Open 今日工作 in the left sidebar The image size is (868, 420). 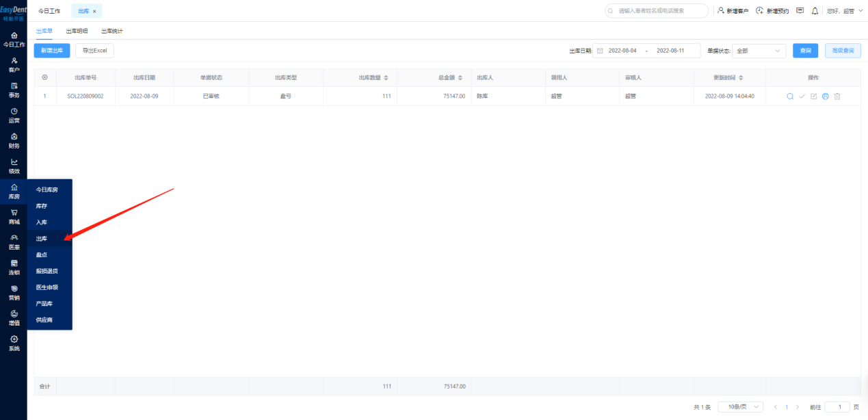[14, 40]
